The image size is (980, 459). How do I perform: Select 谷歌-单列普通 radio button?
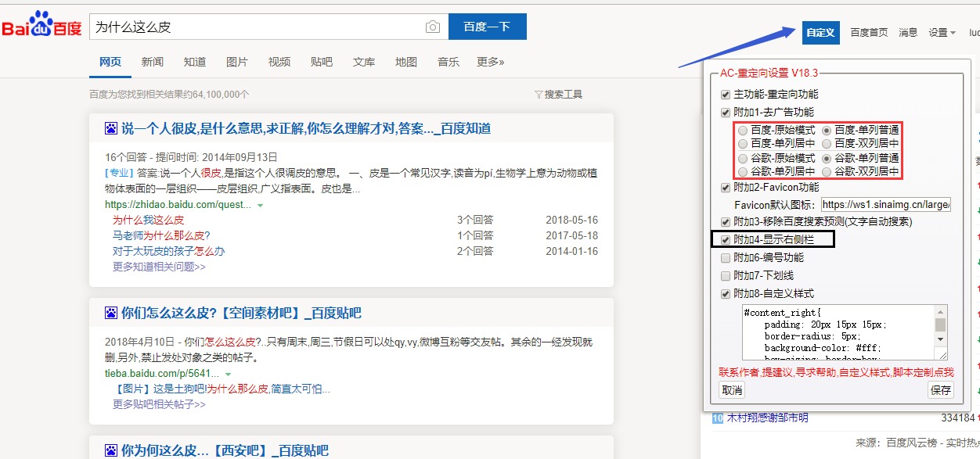pos(827,158)
